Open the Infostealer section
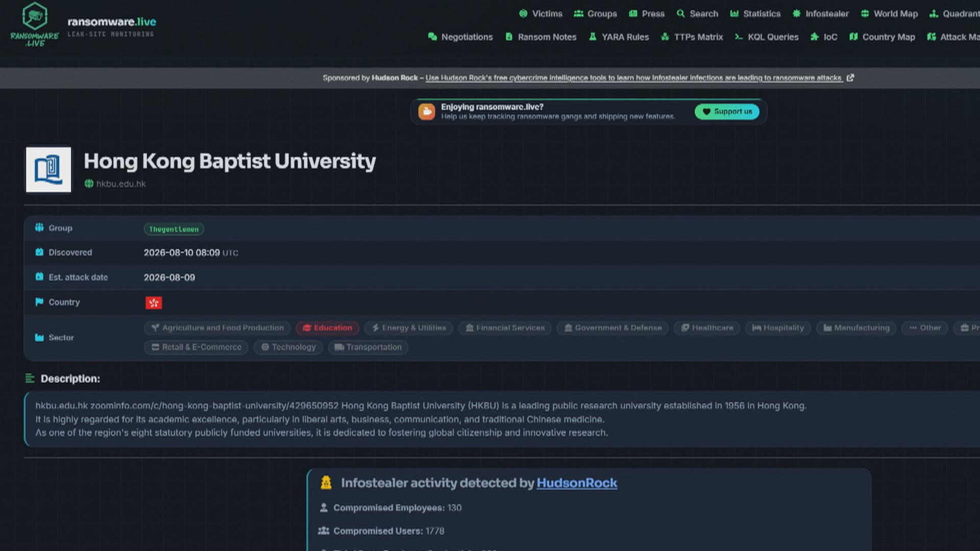The image size is (980, 551). click(821, 14)
